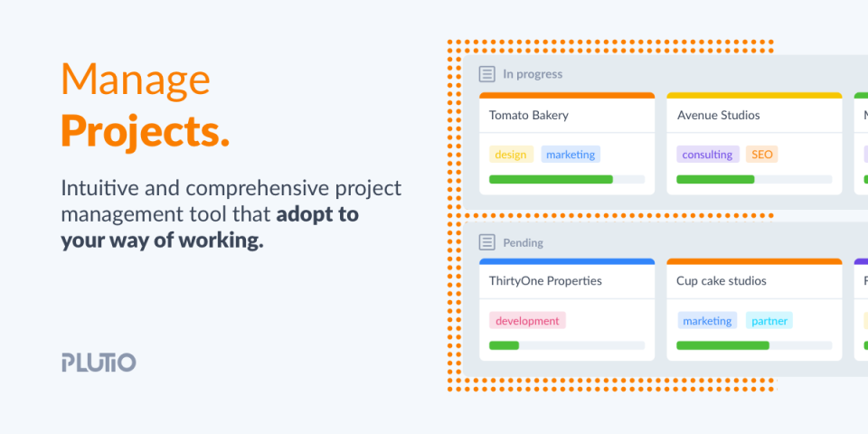Viewport: 868px width, 434px height.
Task: Click the Cup cake studios progress bar
Action: click(754, 345)
